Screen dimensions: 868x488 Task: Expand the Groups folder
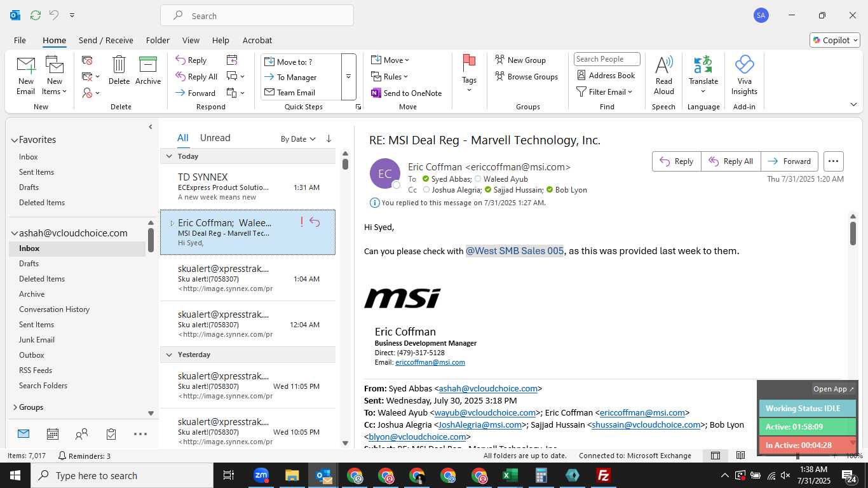(15, 407)
